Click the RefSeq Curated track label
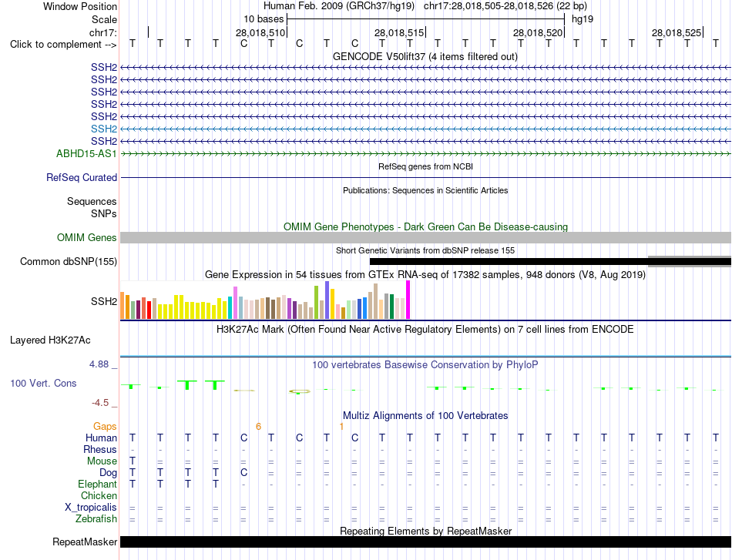The image size is (732, 560). pyautogui.click(x=82, y=177)
